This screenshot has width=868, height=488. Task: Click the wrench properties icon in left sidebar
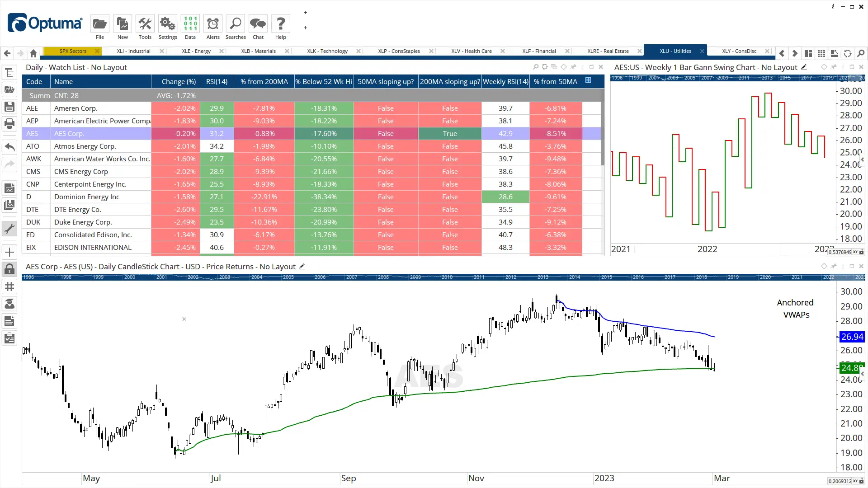click(x=9, y=229)
